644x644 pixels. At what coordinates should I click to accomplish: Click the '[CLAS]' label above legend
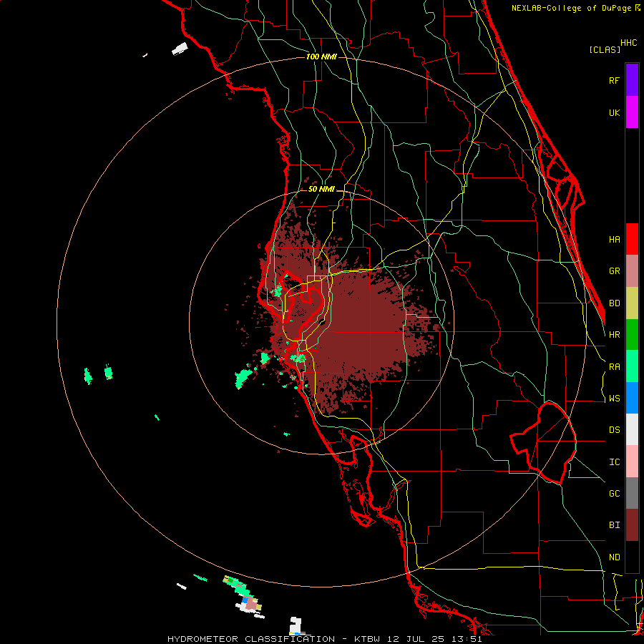605,49
